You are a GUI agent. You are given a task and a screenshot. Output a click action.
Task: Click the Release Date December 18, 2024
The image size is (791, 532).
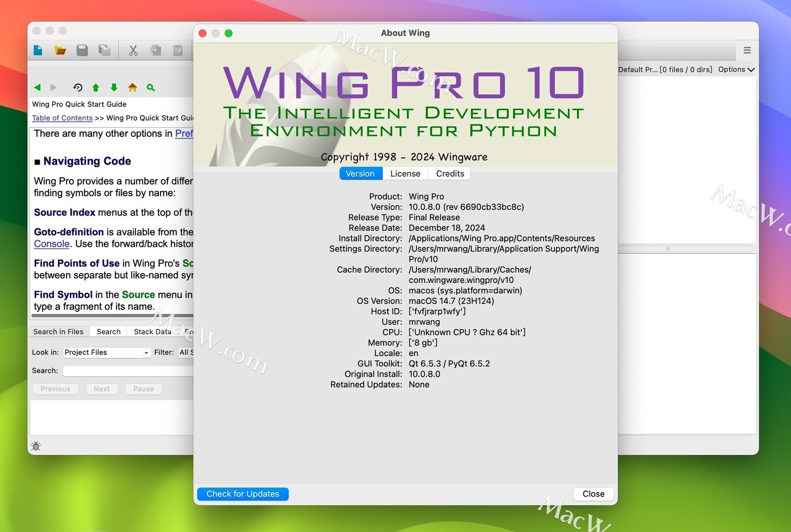click(446, 228)
